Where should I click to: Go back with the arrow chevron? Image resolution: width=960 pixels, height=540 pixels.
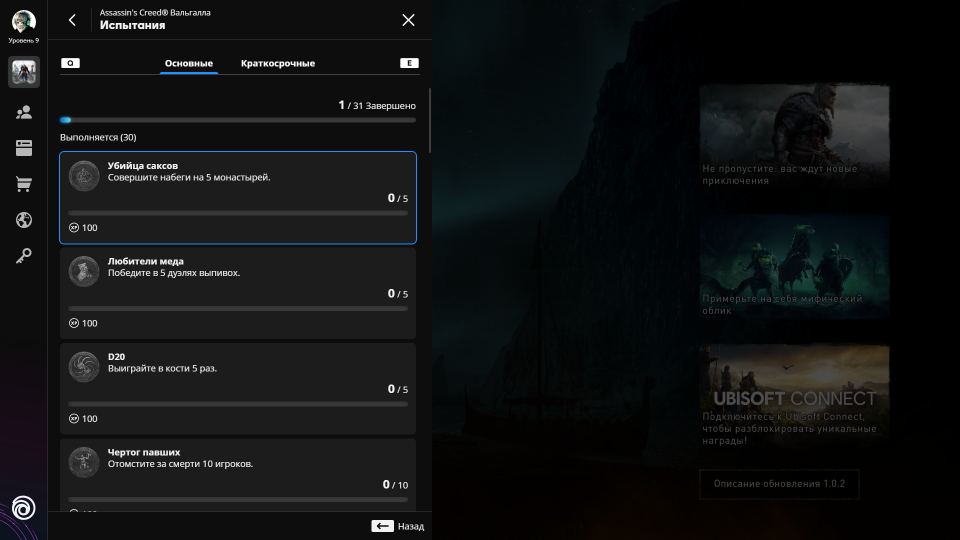coord(72,20)
